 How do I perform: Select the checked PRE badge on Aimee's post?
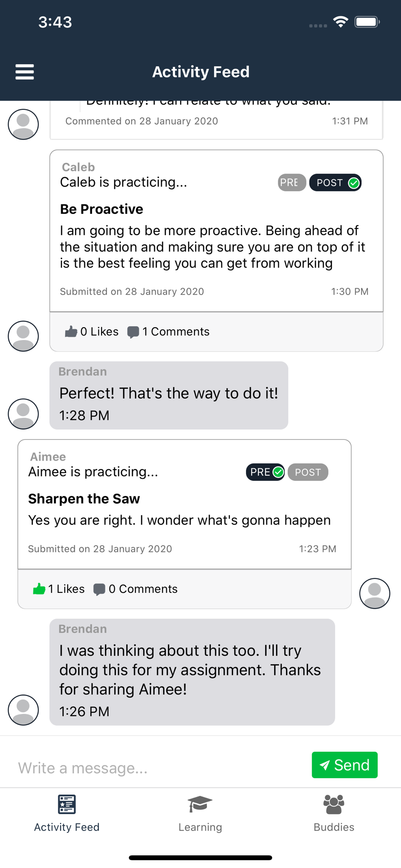[x=266, y=472]
